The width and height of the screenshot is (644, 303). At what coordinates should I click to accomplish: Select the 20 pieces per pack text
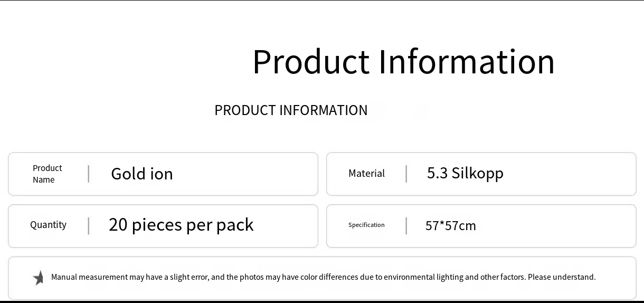point(181,225)
